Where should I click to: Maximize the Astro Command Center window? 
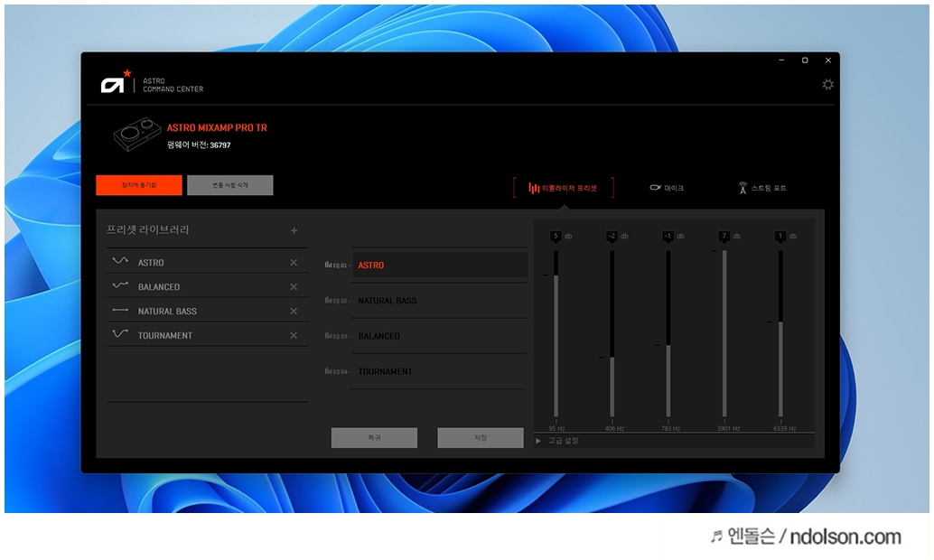(805, 61)
